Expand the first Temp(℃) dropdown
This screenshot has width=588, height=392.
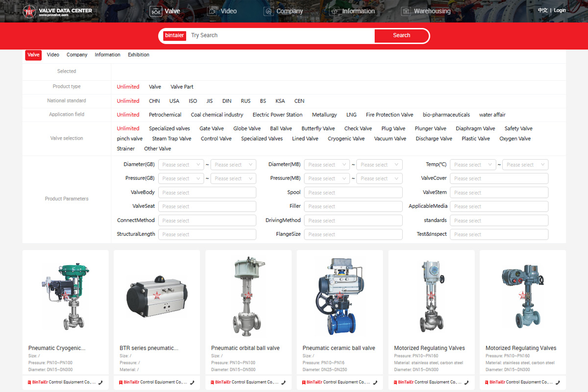tap(473, 165)
